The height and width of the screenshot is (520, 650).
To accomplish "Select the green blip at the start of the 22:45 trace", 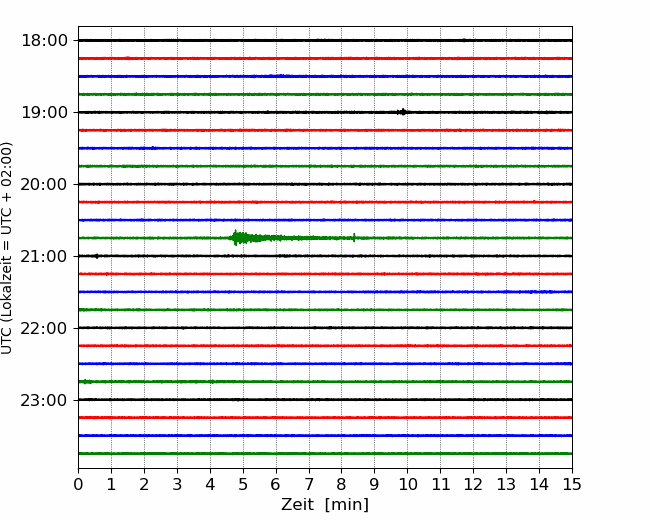I will pos(86,381).
